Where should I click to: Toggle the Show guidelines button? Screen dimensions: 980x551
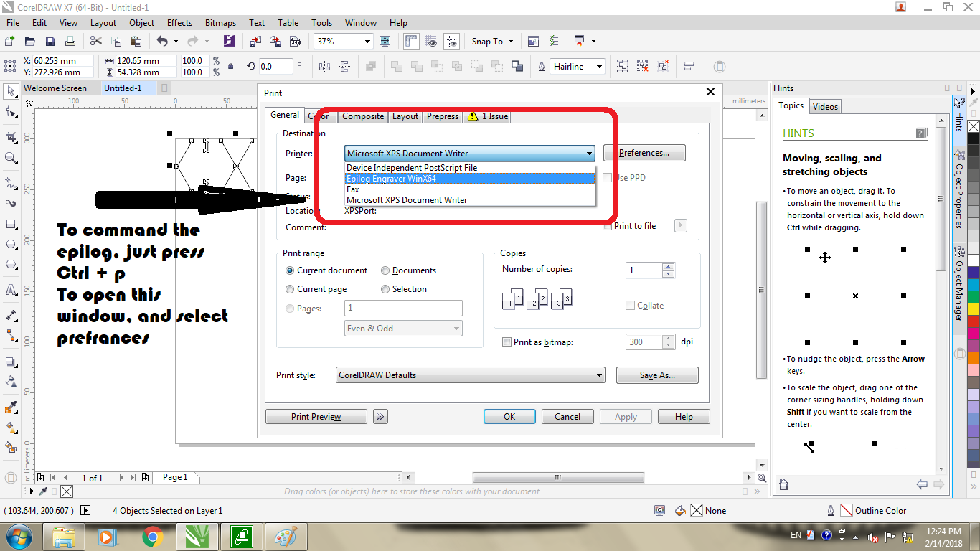coord(451,42)
